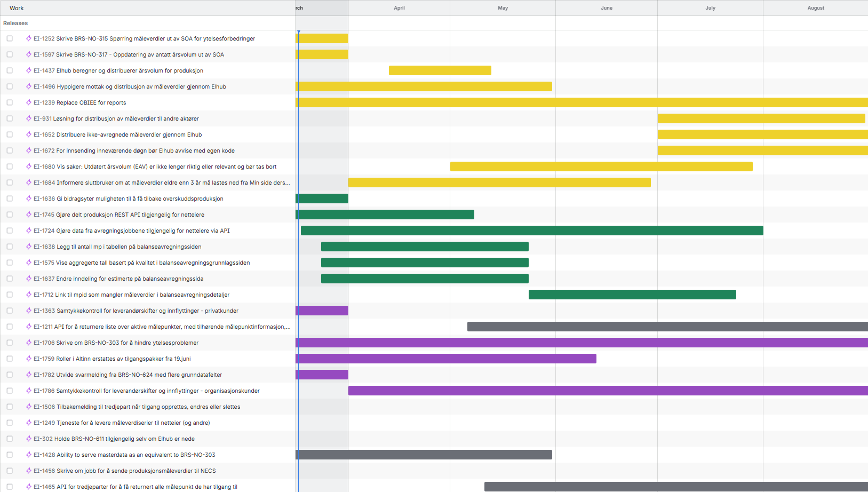Image resolution: width=868 pixels, height=492 pixels.
Task: Collapse the Releases section row
Action: tap(15, 23)
